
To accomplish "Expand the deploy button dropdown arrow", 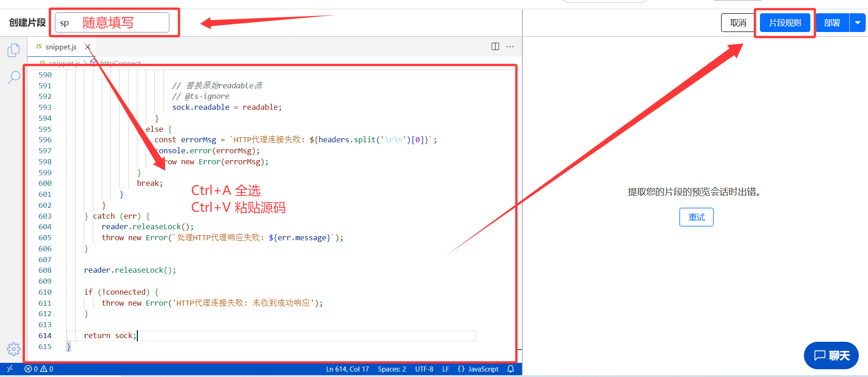I will pyautogui.click(x=857, y=23).
